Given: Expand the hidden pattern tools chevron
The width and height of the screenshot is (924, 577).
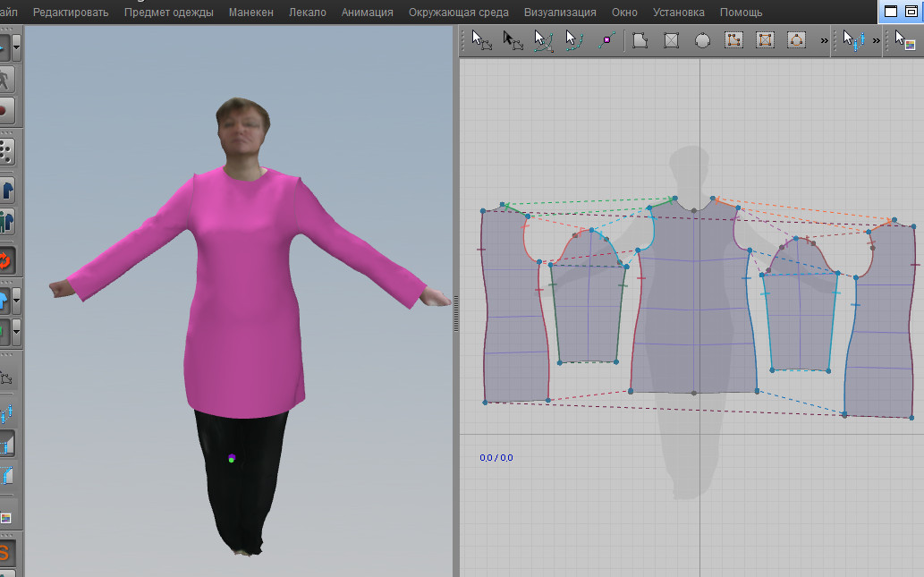Looking at the screenshot, I should click(x=824, y=40).
